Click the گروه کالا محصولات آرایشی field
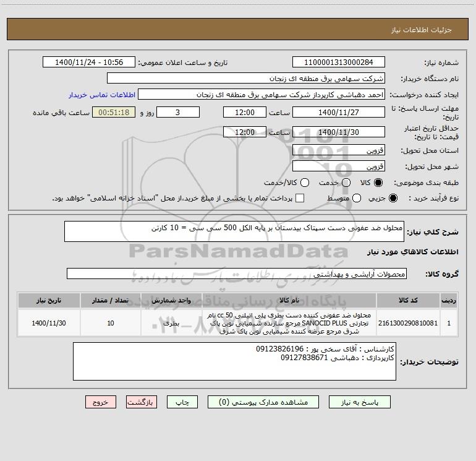This screenshot has height=461, width=476. 237,274
